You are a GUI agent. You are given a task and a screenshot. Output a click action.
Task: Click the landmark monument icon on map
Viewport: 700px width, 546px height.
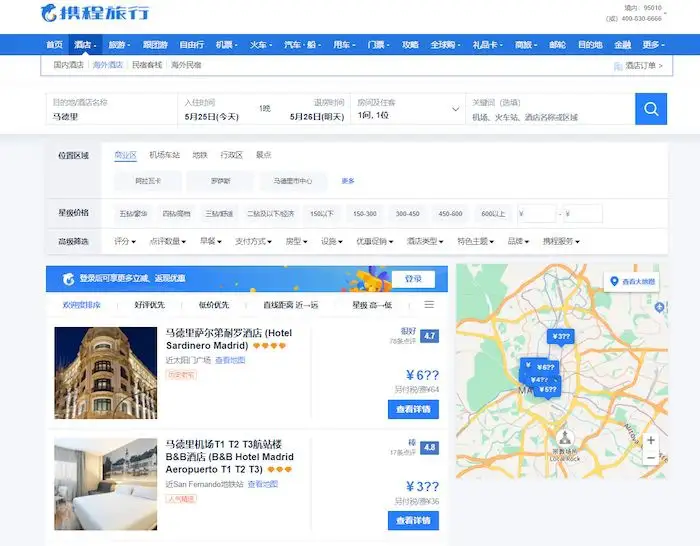565,438
